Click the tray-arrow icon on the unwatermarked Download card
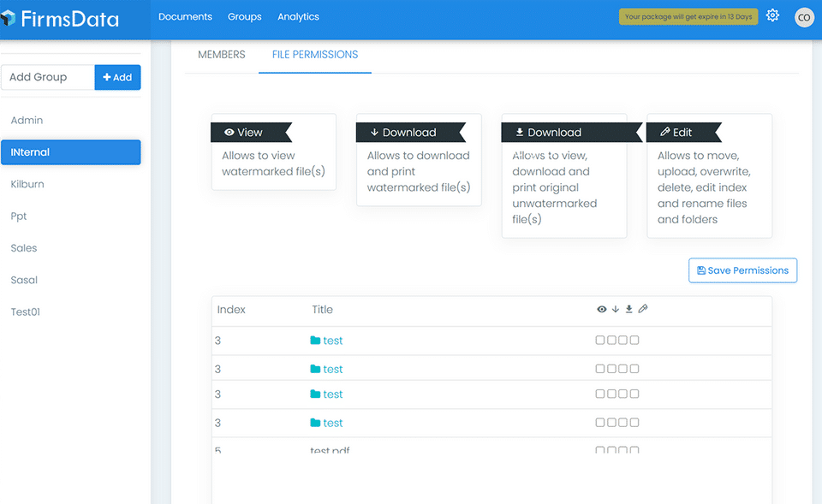 pyautogui.click(x=520, y=132)
